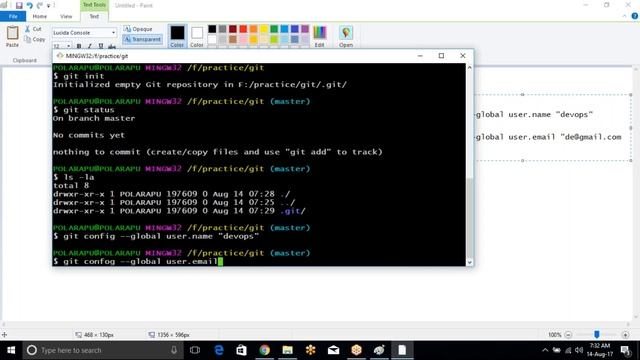Click canvas text 'global user.name "devops"'

[534, 115]
